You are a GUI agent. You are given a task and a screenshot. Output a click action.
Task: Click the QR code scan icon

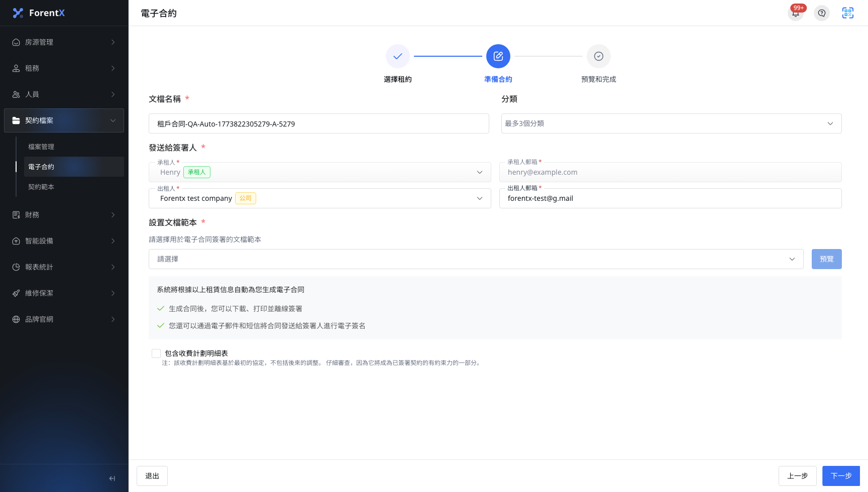point(848,13)
